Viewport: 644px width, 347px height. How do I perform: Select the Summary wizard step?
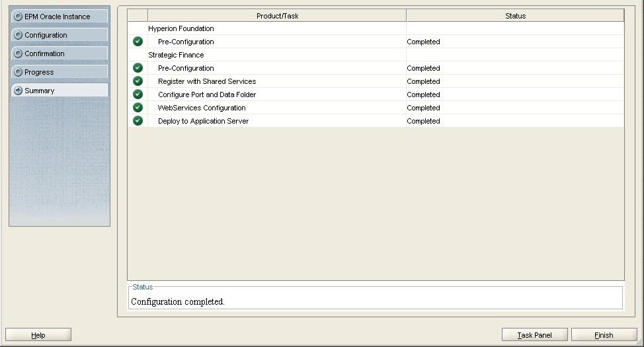pos(60,91)
